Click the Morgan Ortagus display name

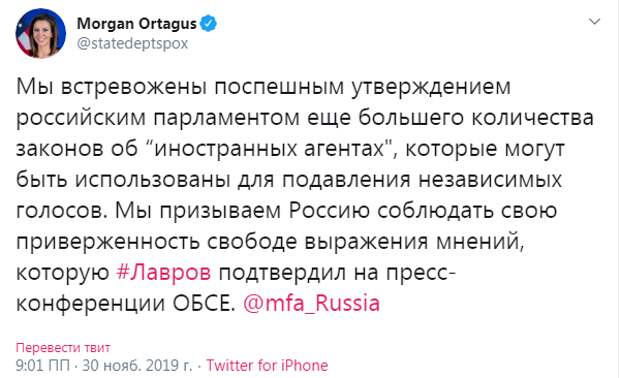[137, 24]
